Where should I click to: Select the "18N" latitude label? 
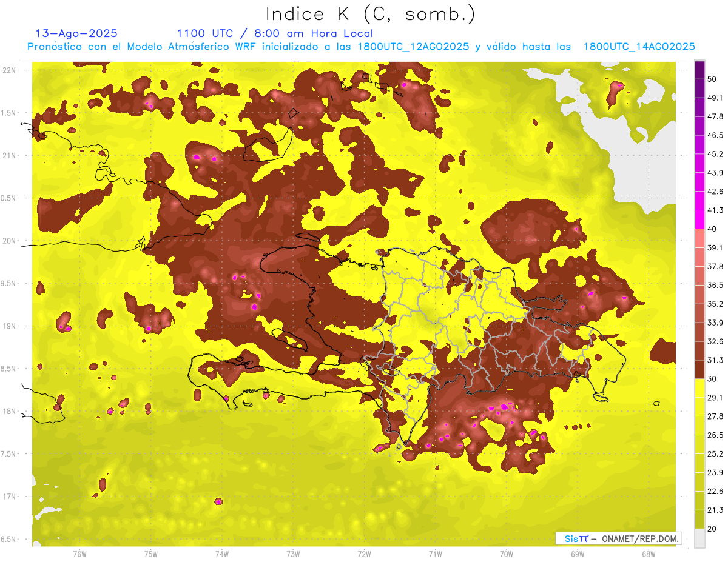(x=8, y=411)
